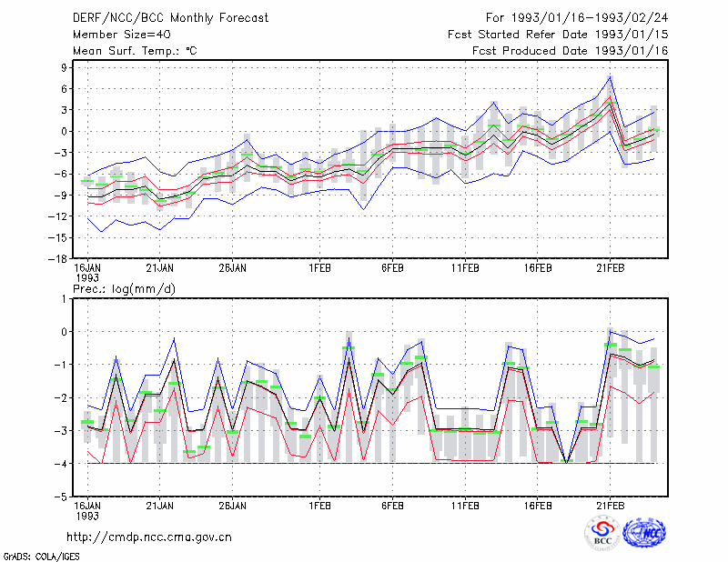The image size is (728, 562).
Task: Click the Member Size=40 text
Action: [x=122, y=35]
